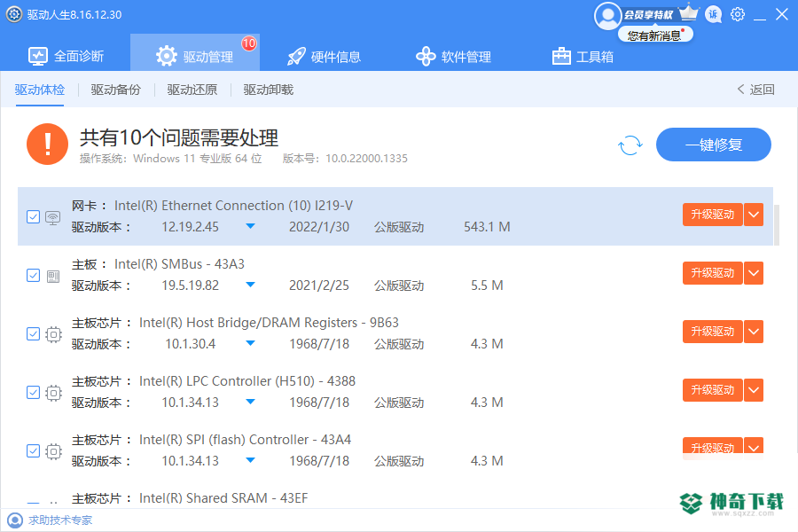Click the Ethernet driver date 2022/1/30
The image size is (798, 532).
[319, 227]
